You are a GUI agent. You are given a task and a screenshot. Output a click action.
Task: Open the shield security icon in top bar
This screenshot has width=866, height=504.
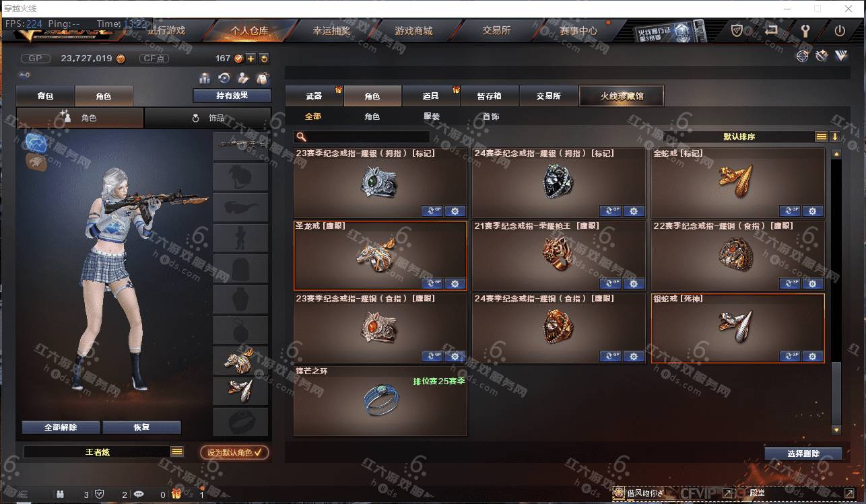[x=737, y=30]
